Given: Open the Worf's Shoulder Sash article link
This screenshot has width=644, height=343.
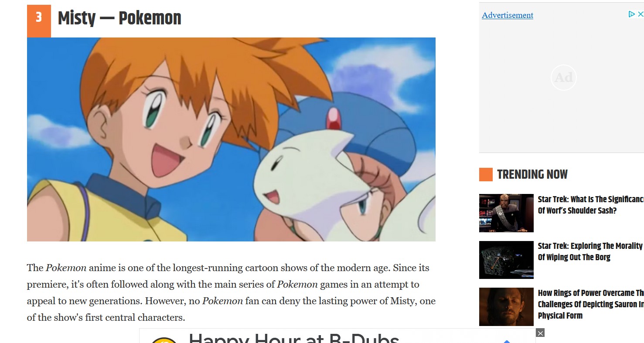Looking at the screenshot, I should point(591,205).
